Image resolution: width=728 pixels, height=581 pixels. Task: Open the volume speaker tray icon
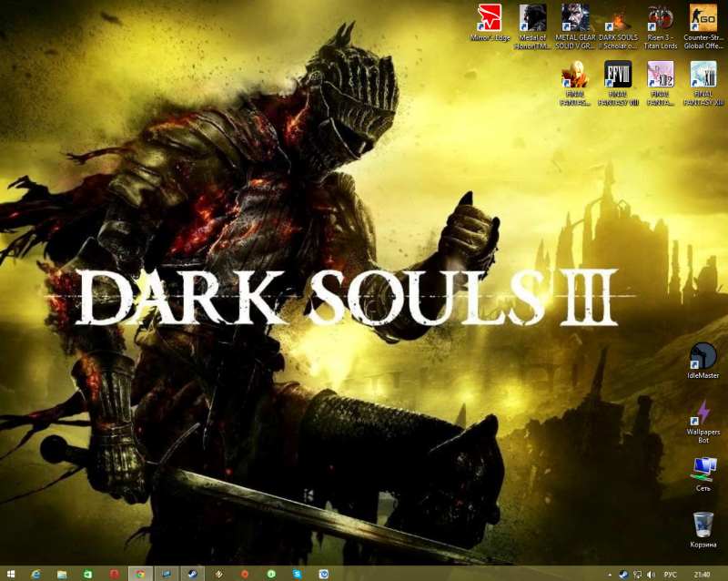[651, 575]
